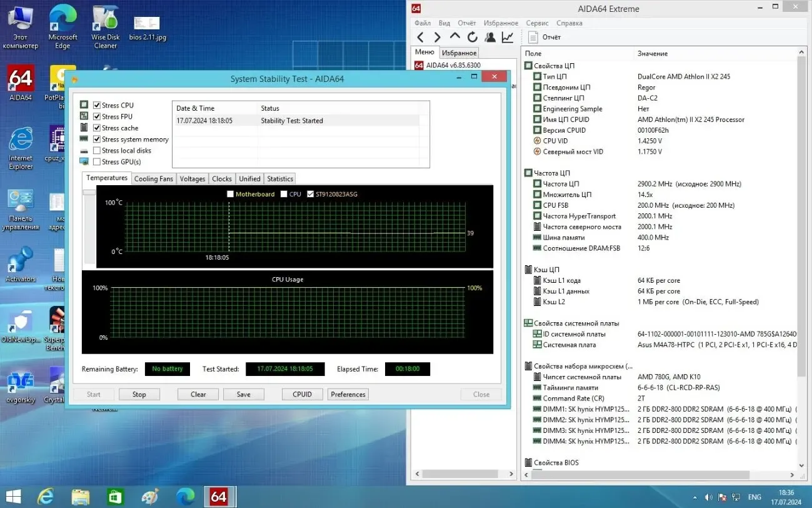This screenshot has width=812, height=508.
Task: Check the Motherboard temperature checkbox
Action: click(230, 194)
